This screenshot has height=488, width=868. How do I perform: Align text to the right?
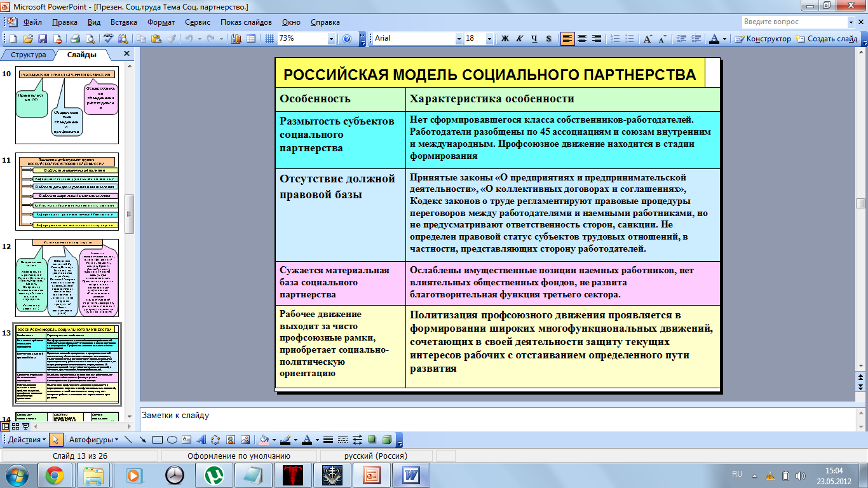[x=596, y=39]
